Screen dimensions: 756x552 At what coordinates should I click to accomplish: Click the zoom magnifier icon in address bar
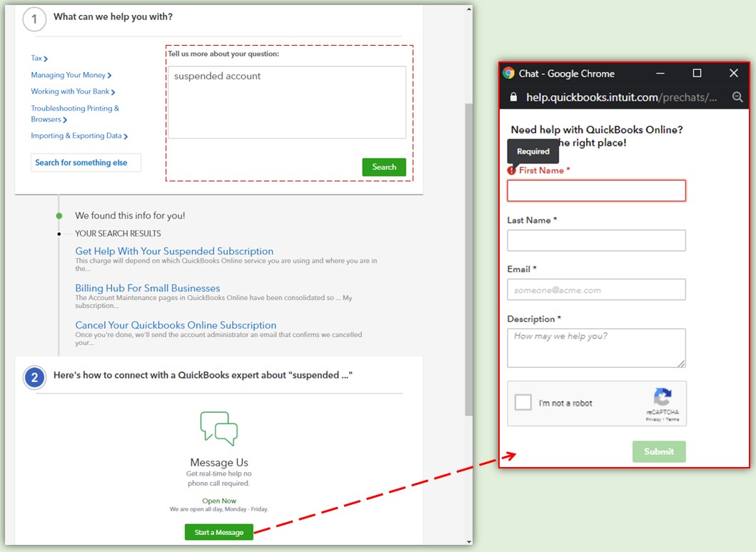(737, 97)
